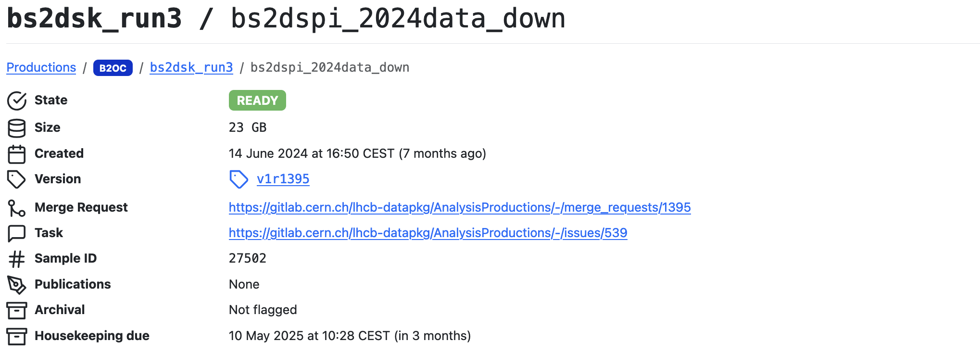Click the B2OC working group badge
Viewport: 980px width, 354px height.
113,68
